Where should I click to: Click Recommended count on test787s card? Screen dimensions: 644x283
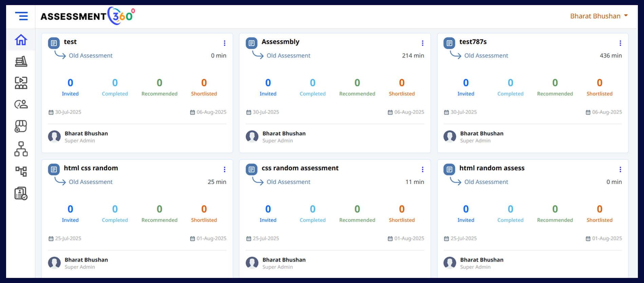coord(555,83)
